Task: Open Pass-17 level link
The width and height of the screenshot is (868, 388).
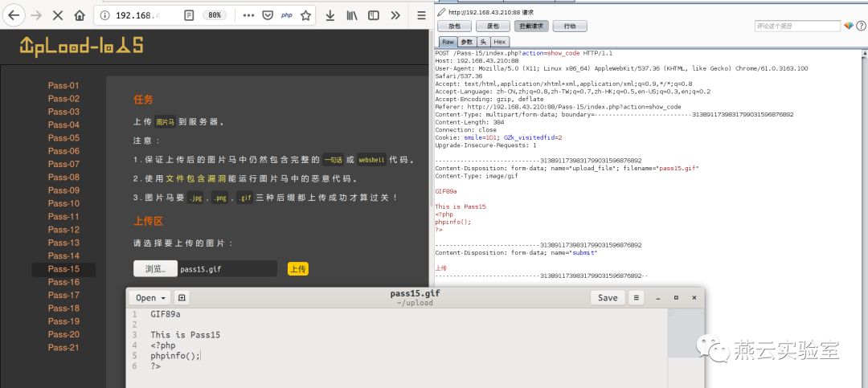Action: pos(63,295)
